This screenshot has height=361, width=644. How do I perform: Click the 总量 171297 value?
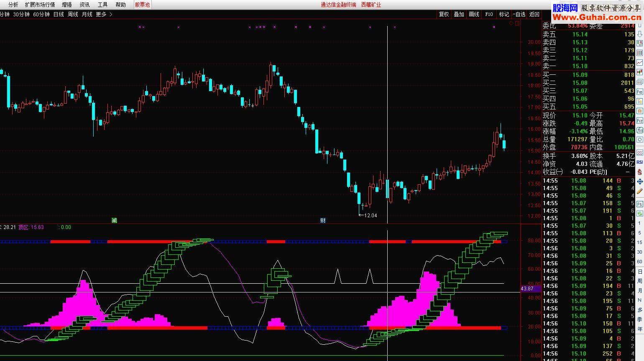(x=578, y=139)
